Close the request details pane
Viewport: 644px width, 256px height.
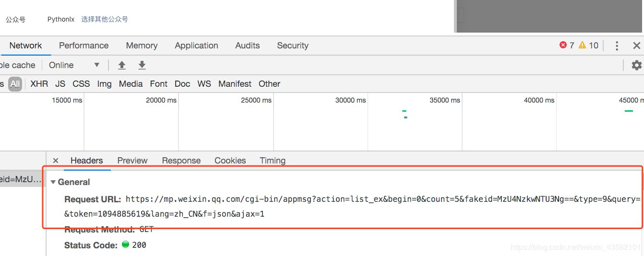(56, 161)
